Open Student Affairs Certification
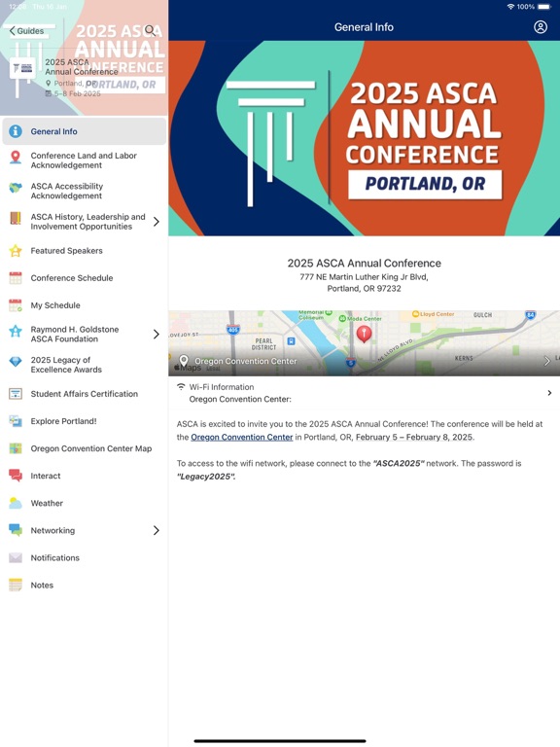This screenshot has width=560, height=747. [85, 394]
